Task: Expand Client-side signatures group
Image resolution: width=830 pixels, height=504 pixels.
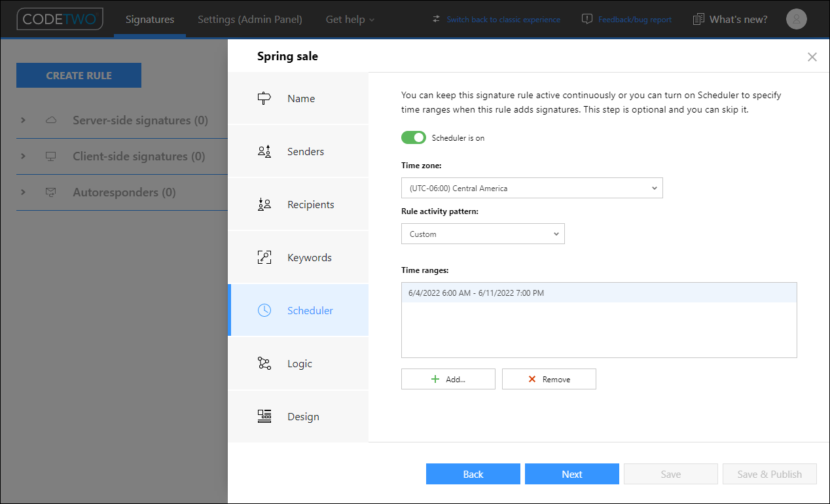Action: (23, 156)
